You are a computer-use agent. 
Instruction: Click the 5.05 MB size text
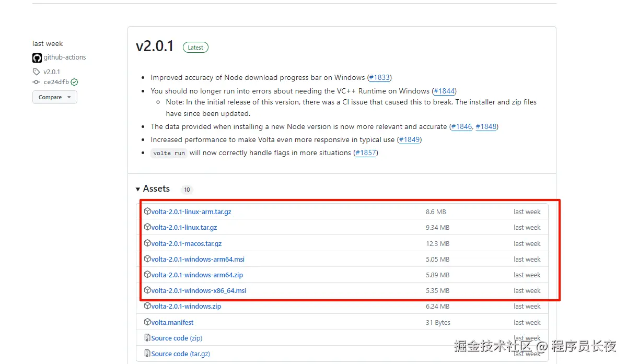[x=437, y=259]
